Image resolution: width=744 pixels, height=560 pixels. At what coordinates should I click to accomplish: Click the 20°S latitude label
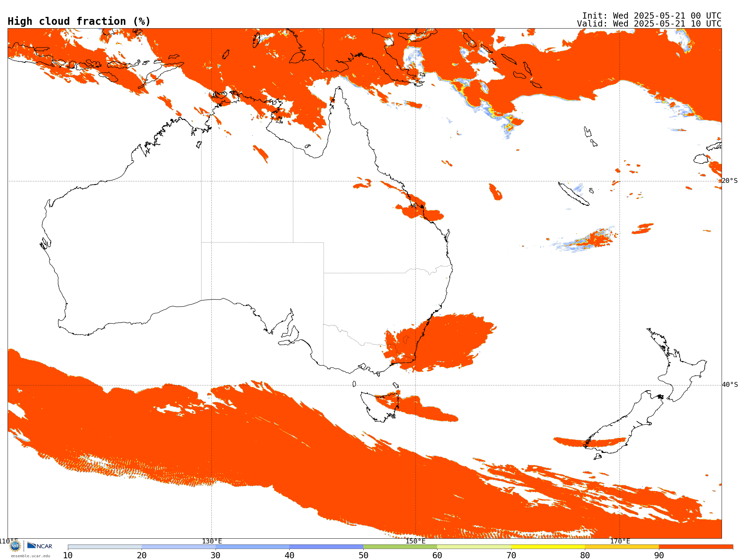pos(730,181)
